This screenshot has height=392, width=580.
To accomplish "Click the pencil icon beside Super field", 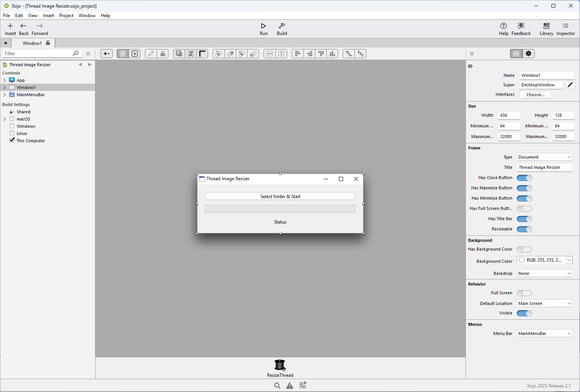I will click(570, 85).
